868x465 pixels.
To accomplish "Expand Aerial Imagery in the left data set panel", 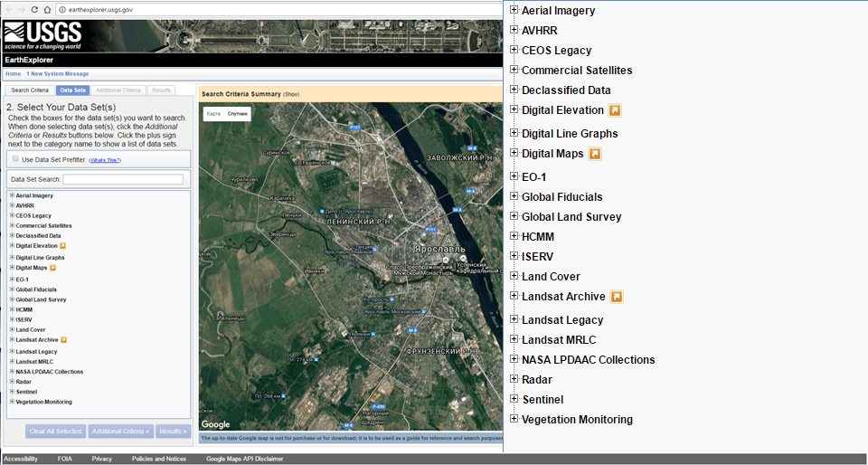I will point(12,195).
